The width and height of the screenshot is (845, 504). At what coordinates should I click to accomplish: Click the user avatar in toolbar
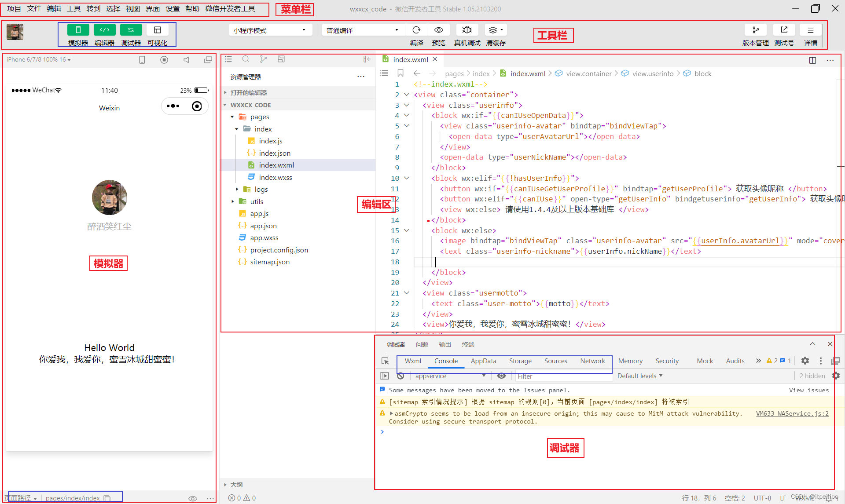(x=15, y=32)
